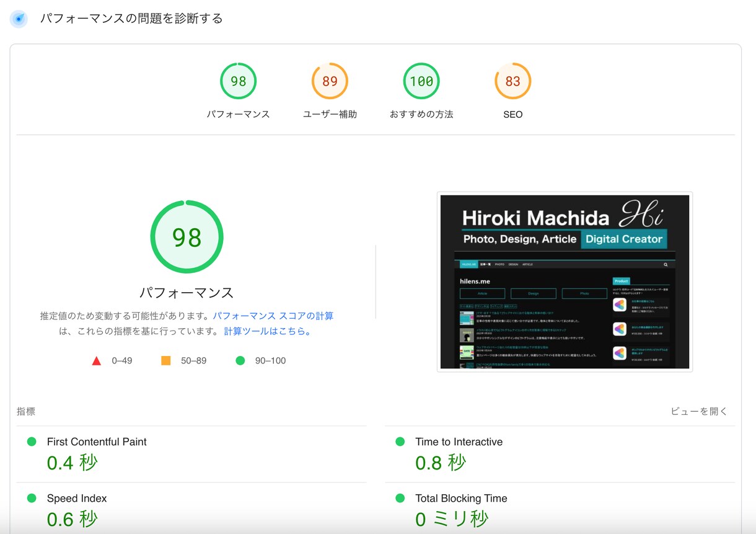The image size is (756, 534).
Task: Click the 50–89 legend text
Action: point(193,360)
